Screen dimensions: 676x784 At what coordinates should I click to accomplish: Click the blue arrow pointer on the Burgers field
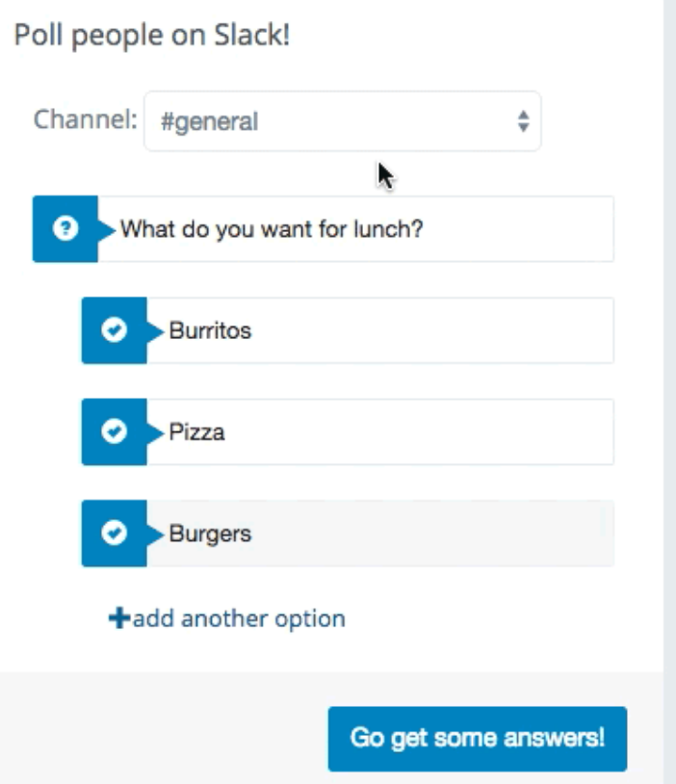point(155,534)
